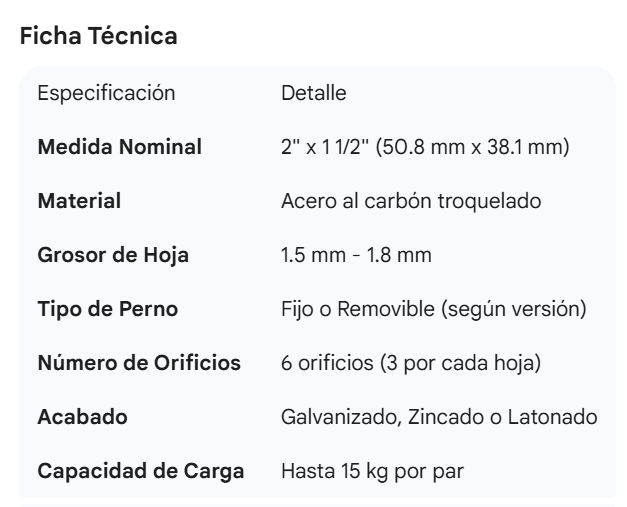Select the 1.5 mm - 1.8 mm thickness value

pyautogui.click(x=357, y=255)
